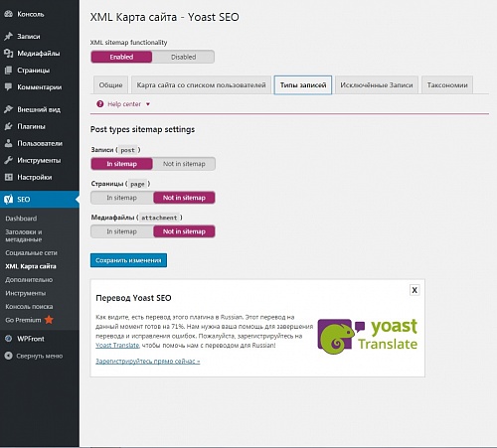Open the Yoast Translate link
The width and height of the screenshot is (497, 448).
pyautogui.click(x=117, y=345)
